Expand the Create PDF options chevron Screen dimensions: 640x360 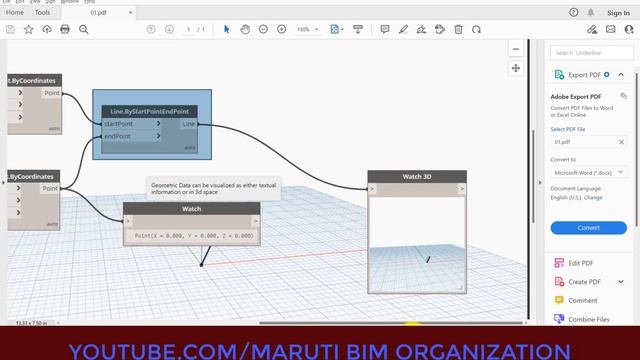(621, 282)
